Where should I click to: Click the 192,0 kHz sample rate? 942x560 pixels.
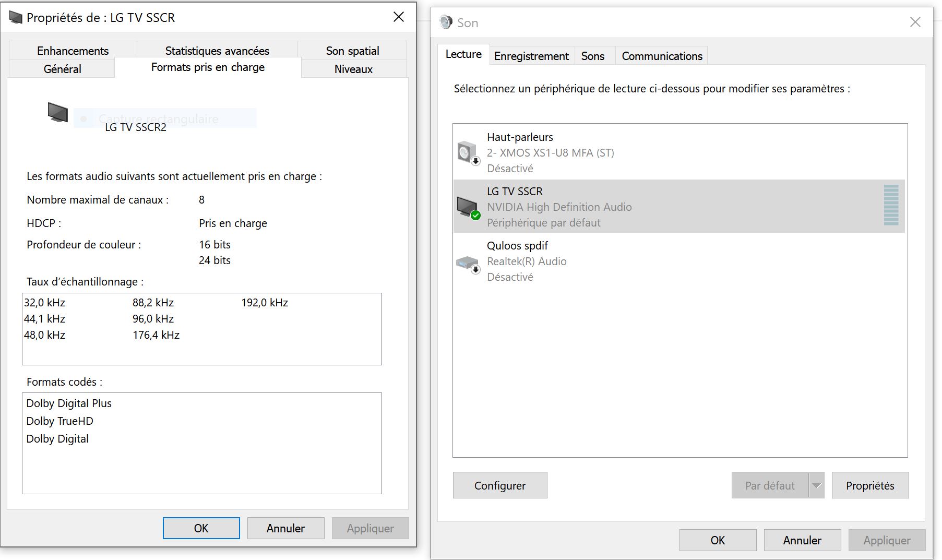coord(265,303)
